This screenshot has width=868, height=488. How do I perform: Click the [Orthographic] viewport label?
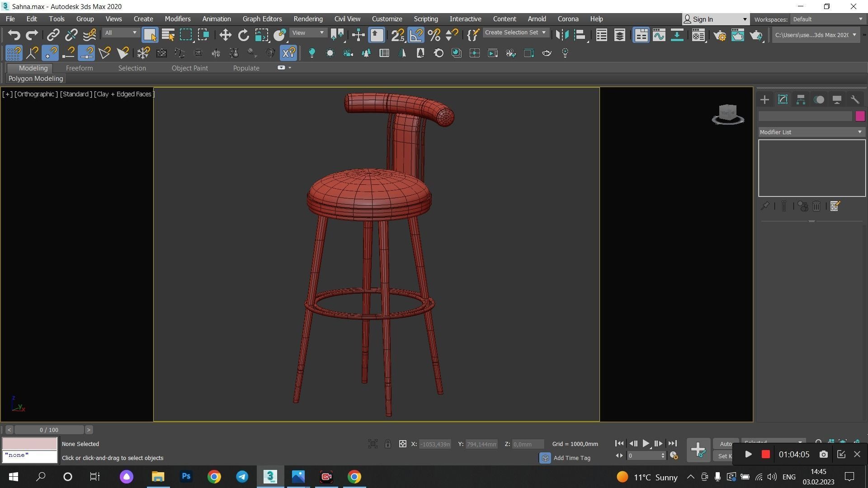(36, 94)
